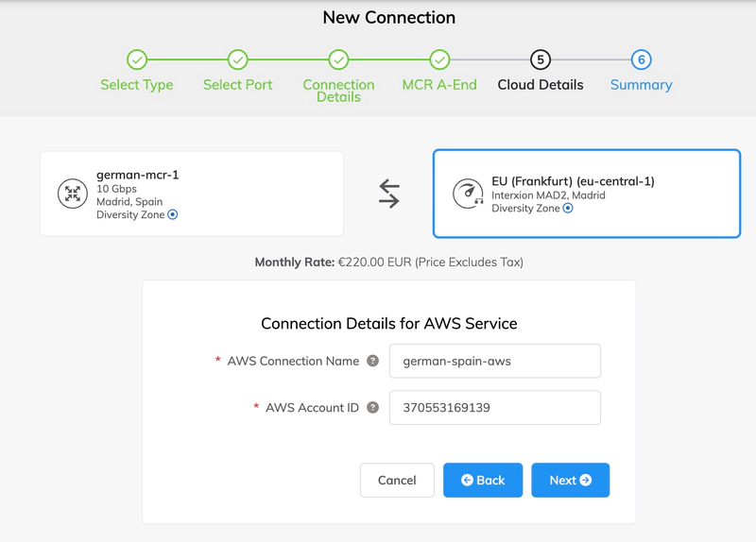Click the AWS cloud gauge icon for Frankfurt

tap(468, 194)
